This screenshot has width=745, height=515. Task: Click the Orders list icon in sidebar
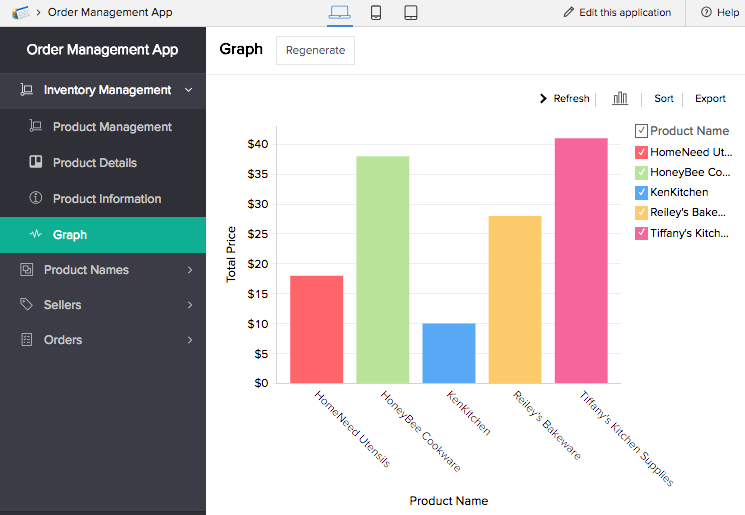(27, 340)
